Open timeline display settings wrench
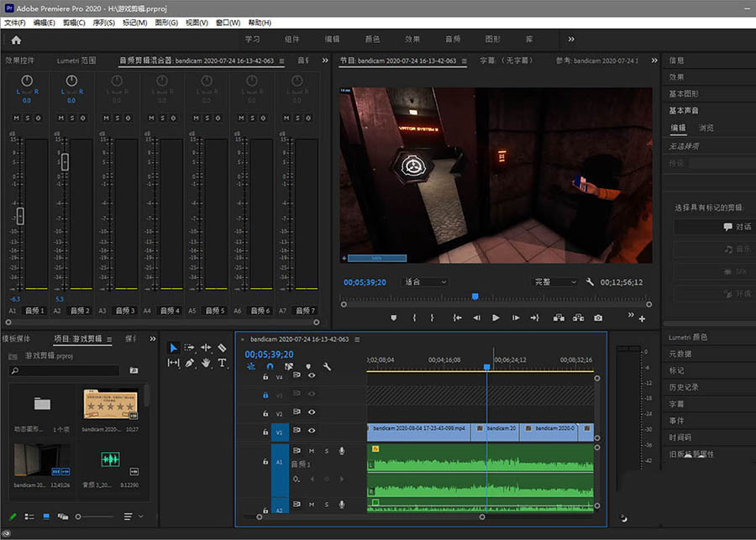This screenshot has width=756, height=540. coord(327,367)
